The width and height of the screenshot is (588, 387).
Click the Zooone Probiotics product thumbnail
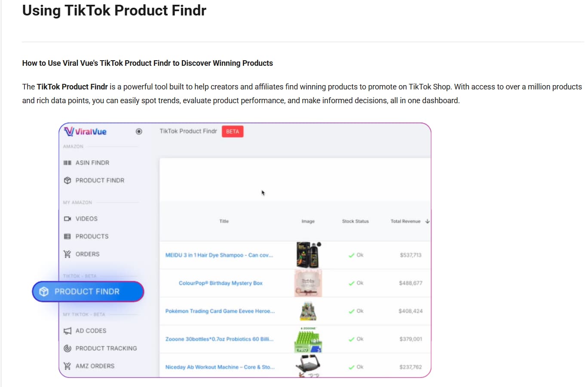coord(308,340)
